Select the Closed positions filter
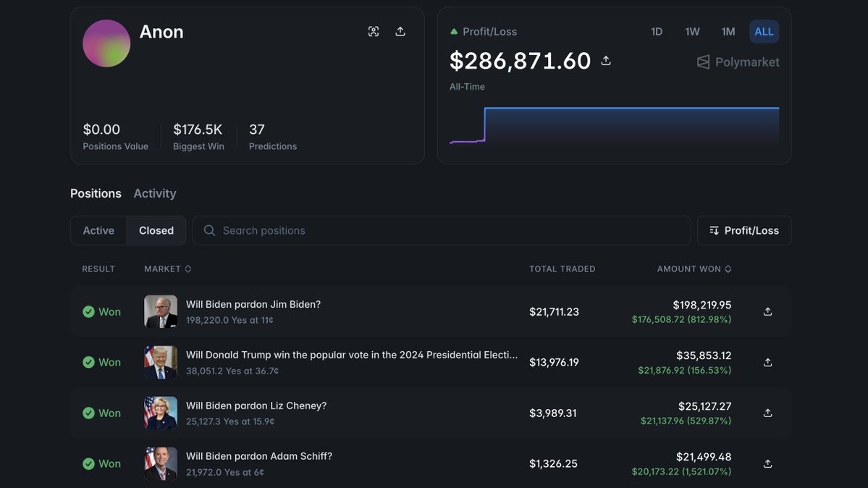Screen dimensions: 868x488 [x=156, y=230]
